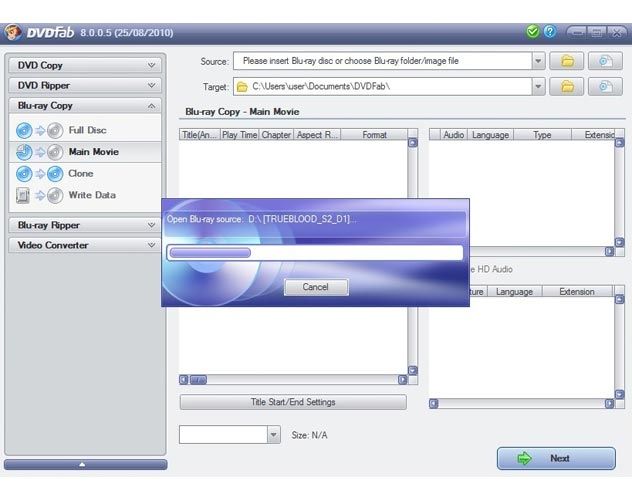Click the Source path input field
The image size is (632, 500).
[382, 61]
